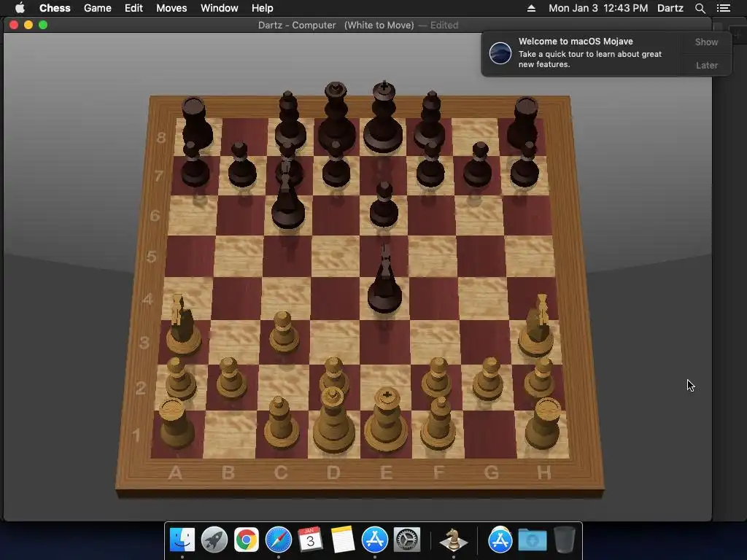This screenshot has height=560, width=747.
Task: Open the Apple menu
Action: tap(20, 8)
